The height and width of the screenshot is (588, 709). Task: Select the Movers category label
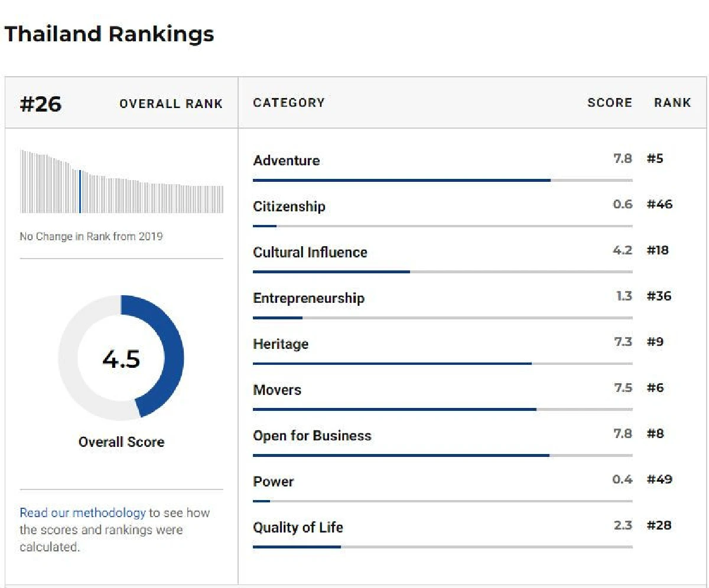(277, 390)
